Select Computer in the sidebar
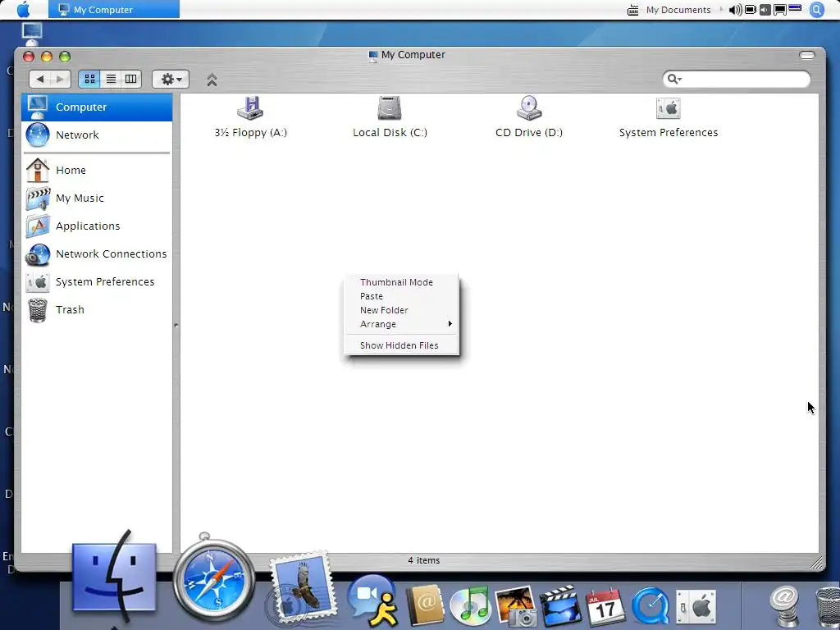840x630 pixels. [x=97, y=107]
